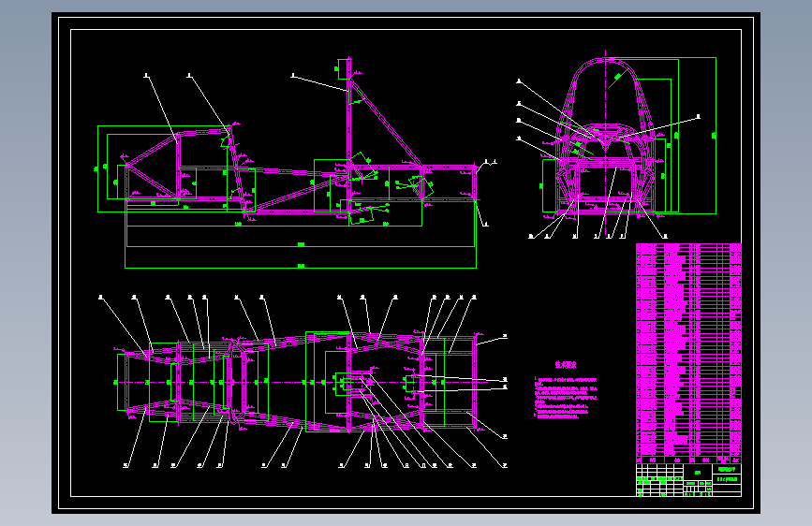Select the technical requirements notes paragraph
Screen dimensions: 812x526
pyautogui.click(x=566, y=398)
